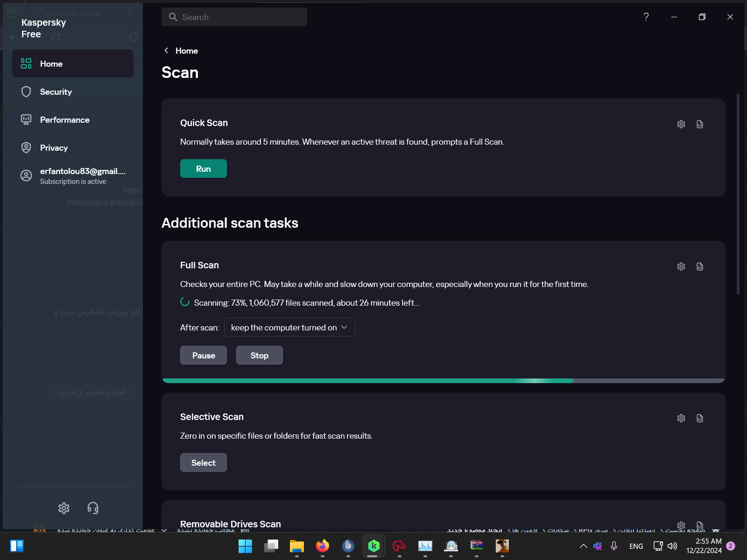Click the help question mark icon
This screenshot has height=560, width=747.
646,17
